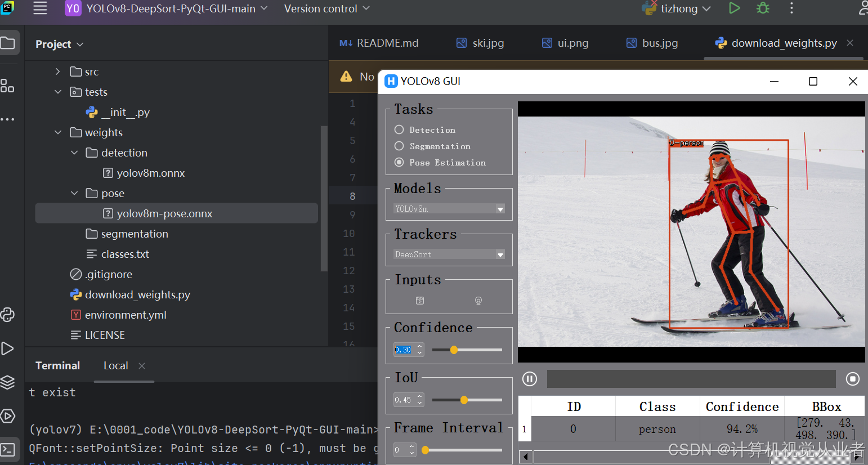Close the download_weights.py editor tab
Viewport: 868px width, 465px height.
coord(850,43)
